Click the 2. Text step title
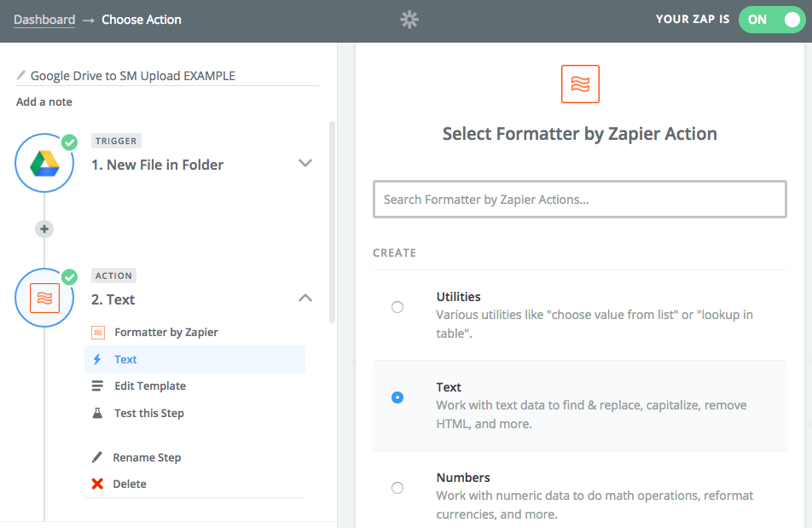Screen dimensions: 812x528 point(113,299)
